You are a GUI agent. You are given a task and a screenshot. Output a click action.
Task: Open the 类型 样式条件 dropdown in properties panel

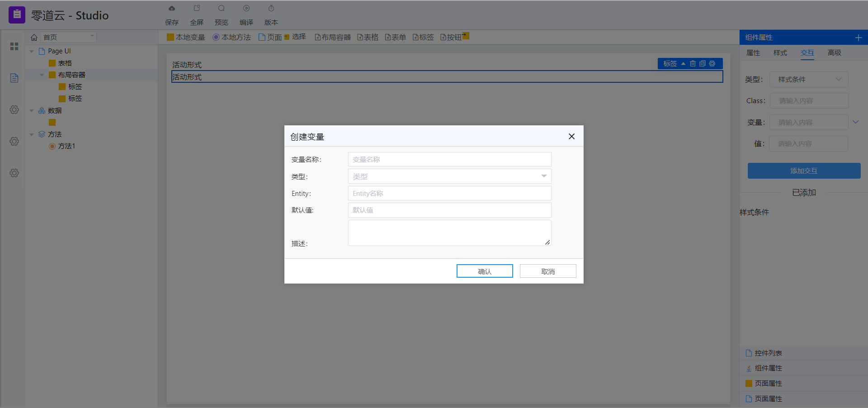click(809, 79)
